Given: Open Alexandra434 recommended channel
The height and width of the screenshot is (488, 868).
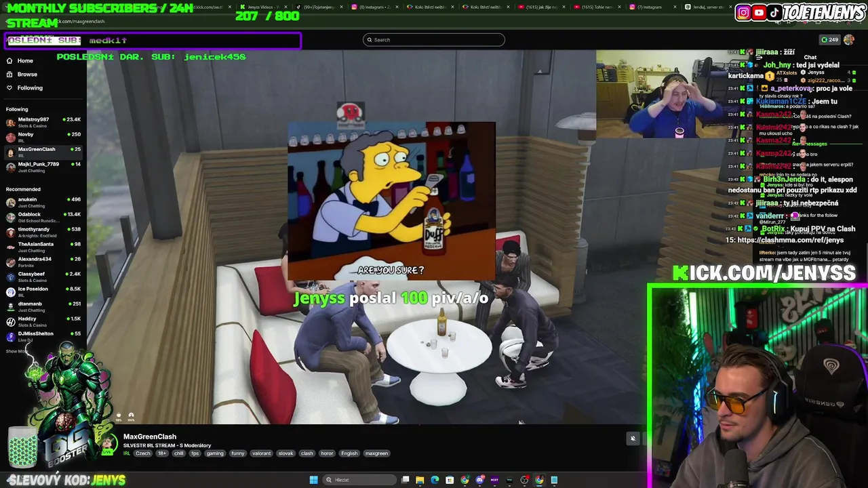Looking at the screenshot, I should tap(43, 262).
